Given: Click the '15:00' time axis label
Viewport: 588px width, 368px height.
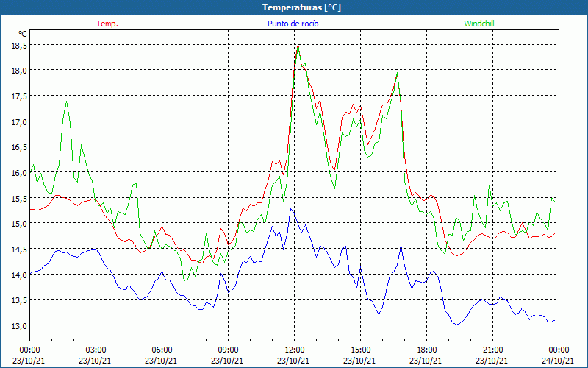Looking at the screenshot, I should click(x=360, y=350).
